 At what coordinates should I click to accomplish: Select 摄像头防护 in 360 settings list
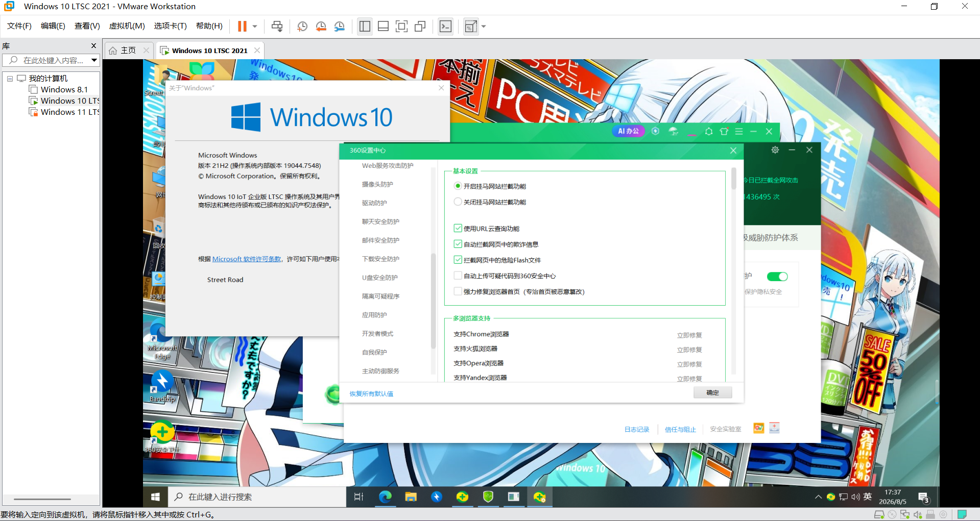[x=377, y=184]
